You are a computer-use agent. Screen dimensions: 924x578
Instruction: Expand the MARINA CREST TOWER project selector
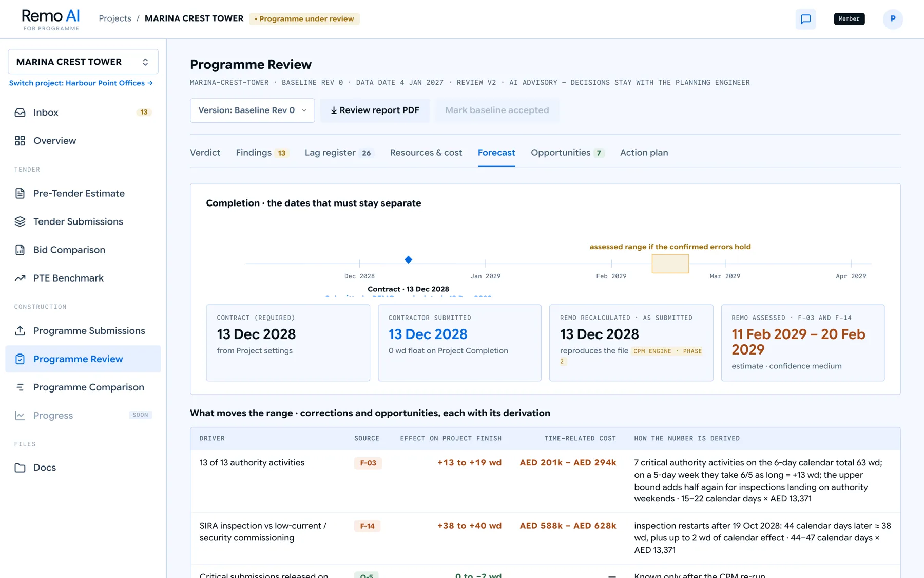click(x=83, y=62)
